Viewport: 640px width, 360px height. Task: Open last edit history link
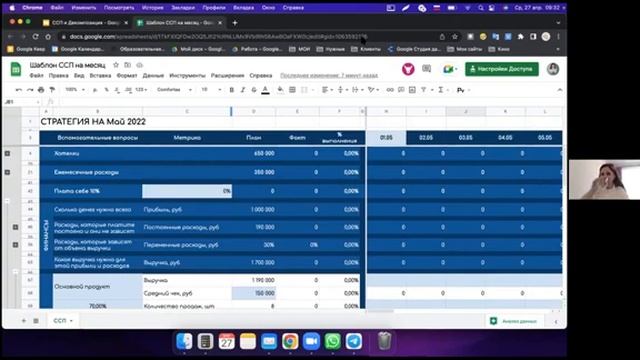(x=329, y=76)
